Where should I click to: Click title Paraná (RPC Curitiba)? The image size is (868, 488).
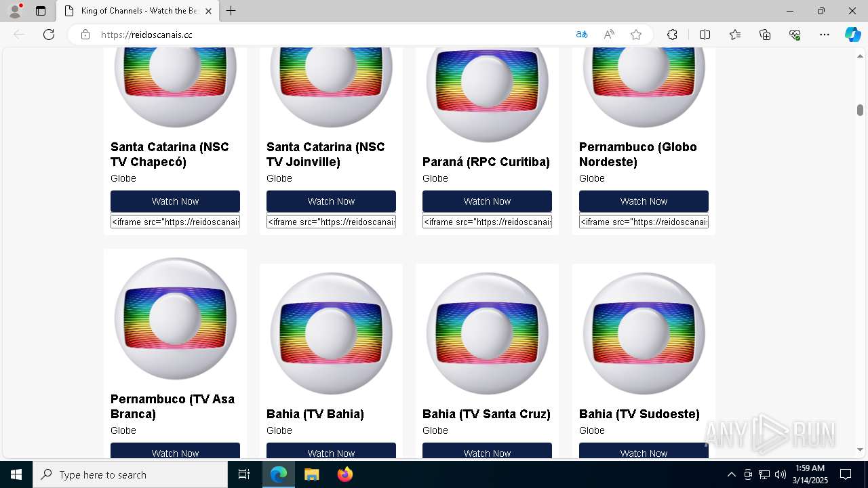pyautogui.click(x=486, y=162)
